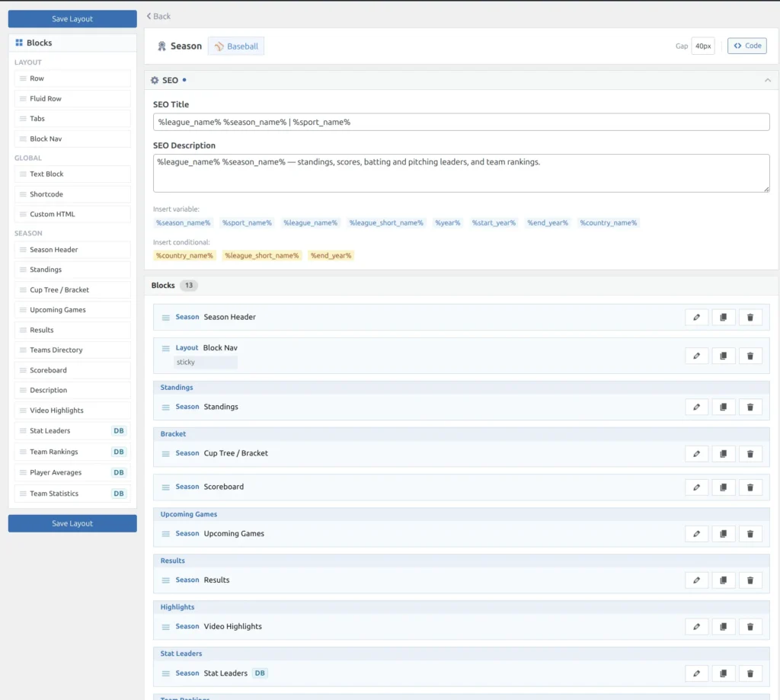The height and width of the screenshot is (700, 780).
Task: Duplicate the Scoreboard block
Action: 724,487
